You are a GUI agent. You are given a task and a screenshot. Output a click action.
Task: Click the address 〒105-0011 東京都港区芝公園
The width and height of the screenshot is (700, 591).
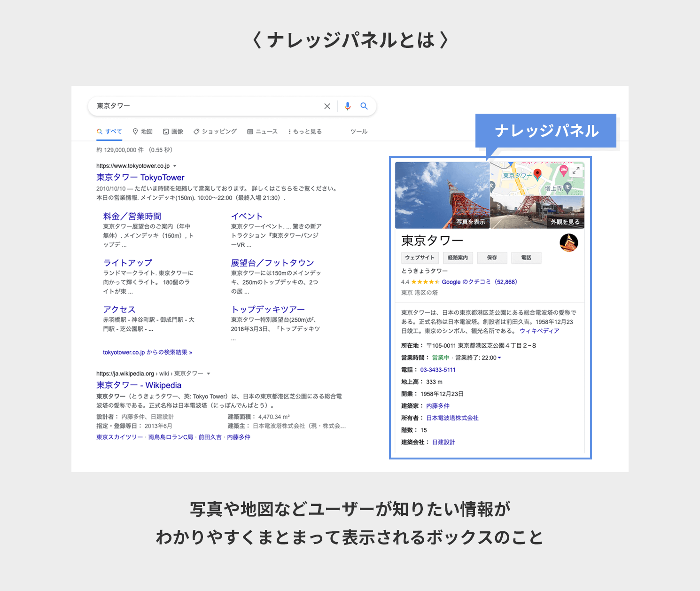pyautogui.click(x=481, y=346)
